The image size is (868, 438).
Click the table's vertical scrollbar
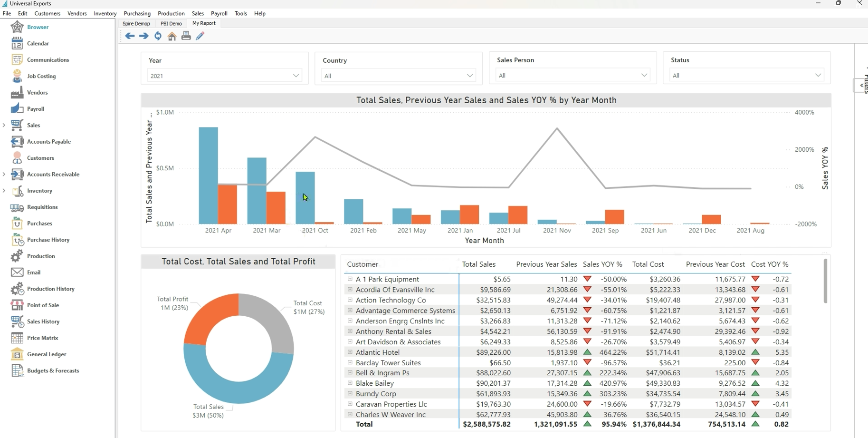825,281
